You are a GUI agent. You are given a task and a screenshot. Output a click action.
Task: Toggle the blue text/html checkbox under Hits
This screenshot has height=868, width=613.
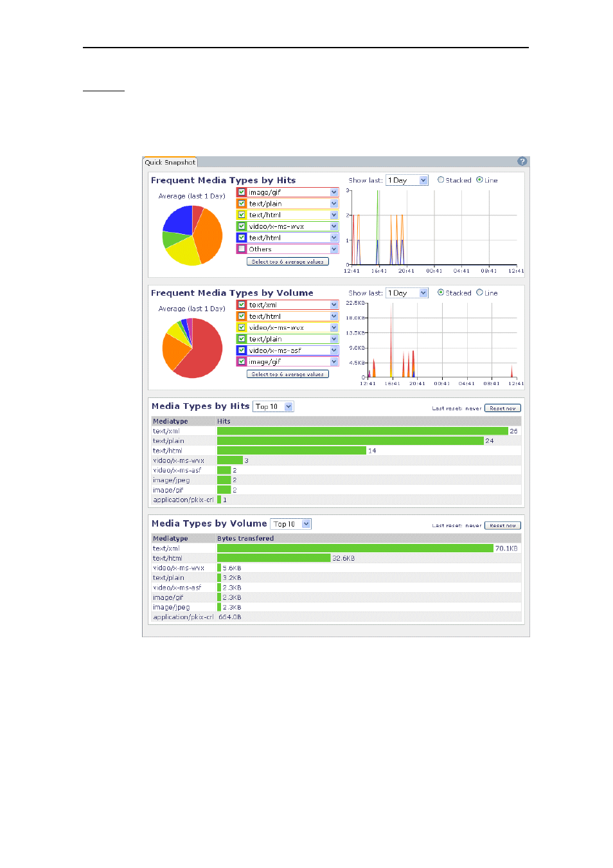pos(242,238)
